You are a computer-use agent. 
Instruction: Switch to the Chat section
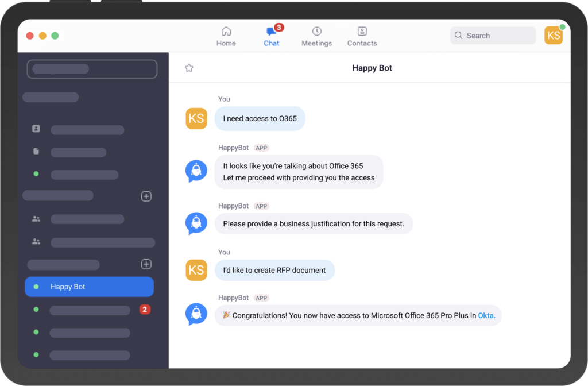click(271, 36)
